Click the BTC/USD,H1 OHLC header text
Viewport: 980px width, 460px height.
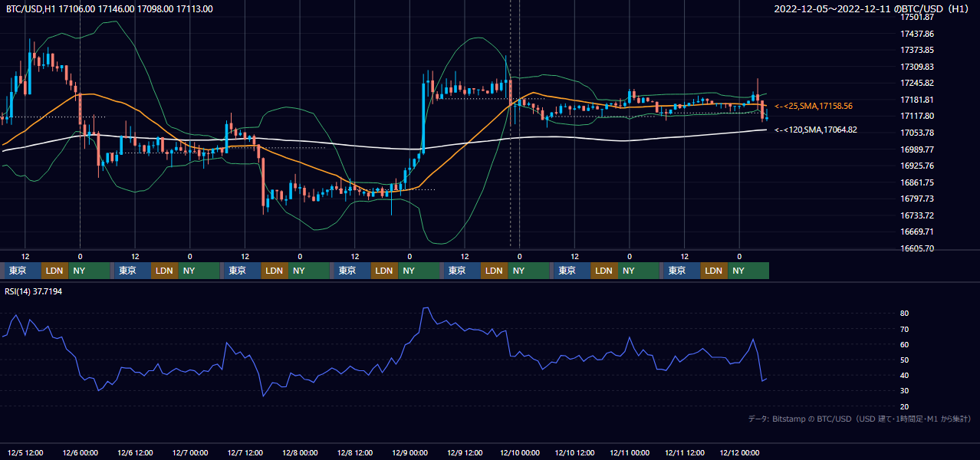(x=110, y=9)
